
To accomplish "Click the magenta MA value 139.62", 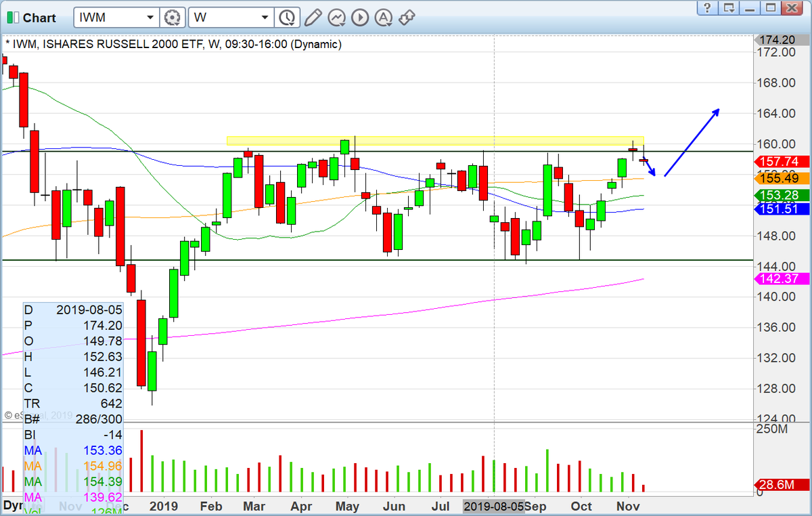I will (x=101, y=496).
